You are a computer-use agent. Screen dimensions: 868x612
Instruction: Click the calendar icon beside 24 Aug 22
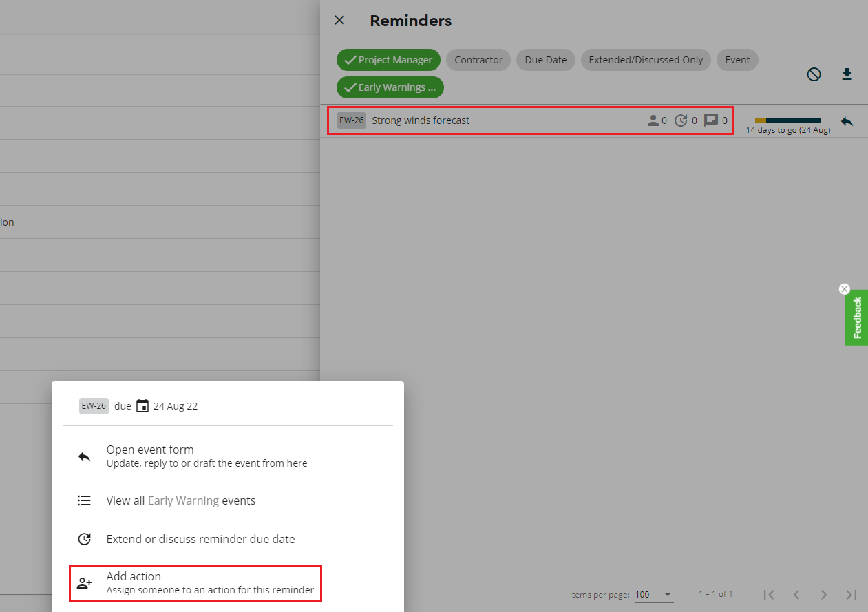tap(142, 406)
